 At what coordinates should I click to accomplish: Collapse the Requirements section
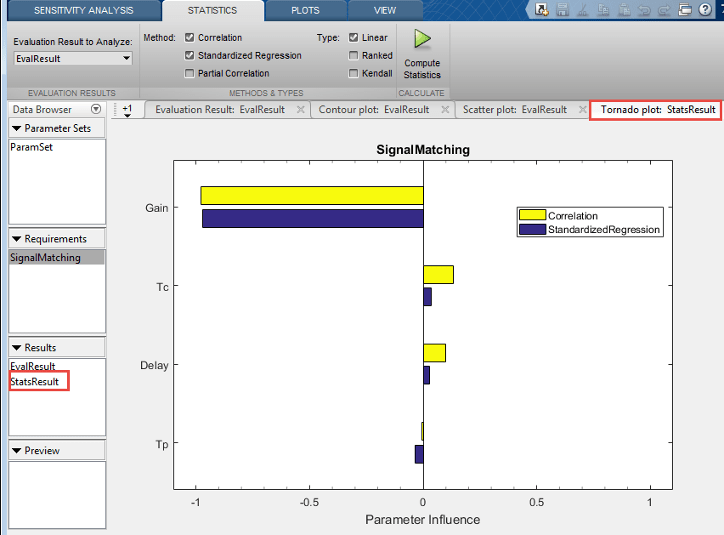[17, 239]
